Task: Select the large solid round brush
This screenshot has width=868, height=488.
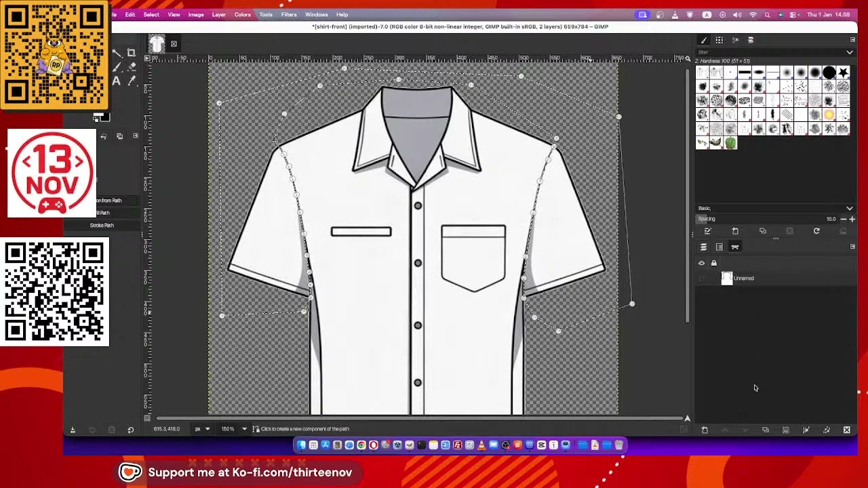Action: point(829,73)
